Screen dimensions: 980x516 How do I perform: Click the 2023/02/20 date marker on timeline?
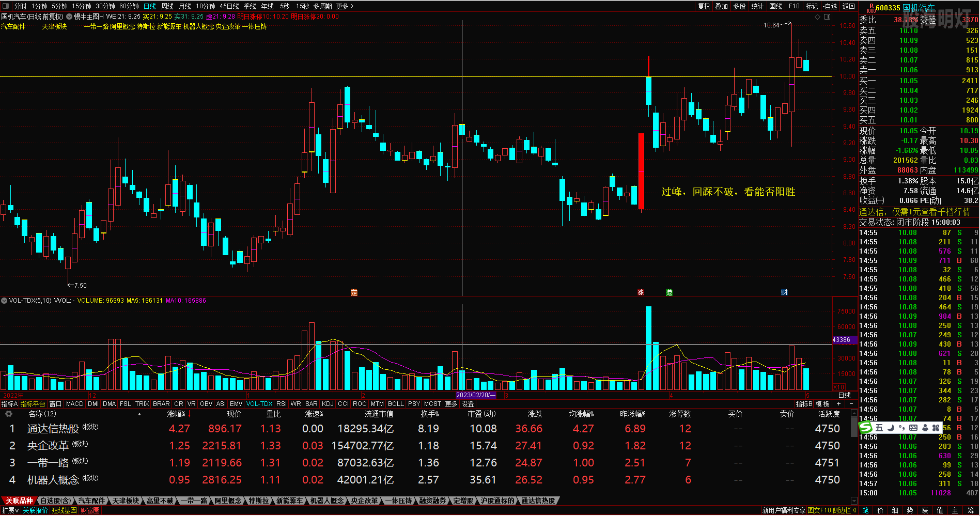pyautogui.click(x=475, y=395)
